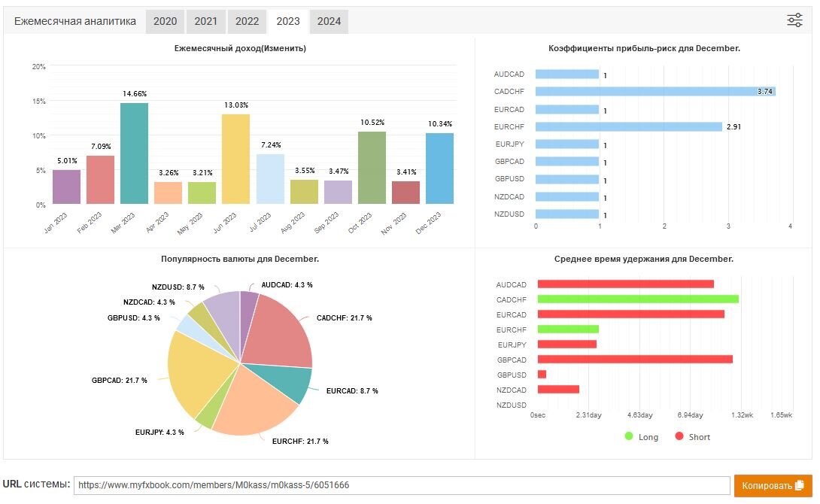Viewport: 820px width, 504px height.
Task: Toggle the Short legend item
Action: (x=692, y=436)
